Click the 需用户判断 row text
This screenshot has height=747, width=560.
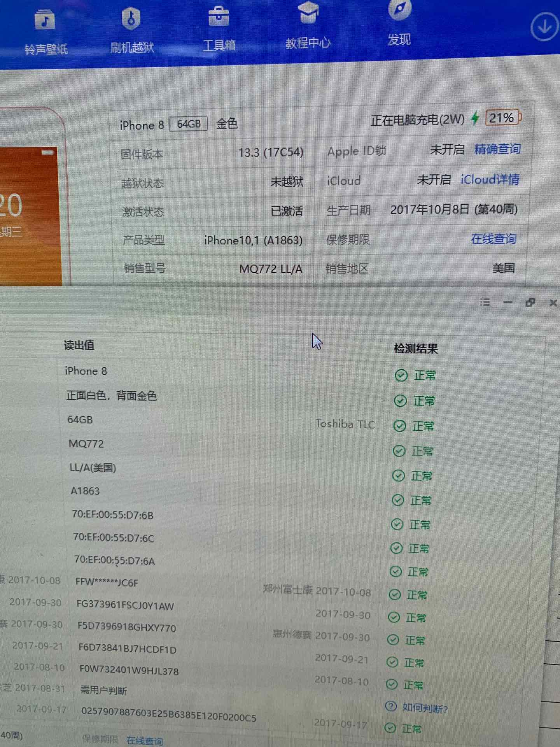tap(103, 691)
